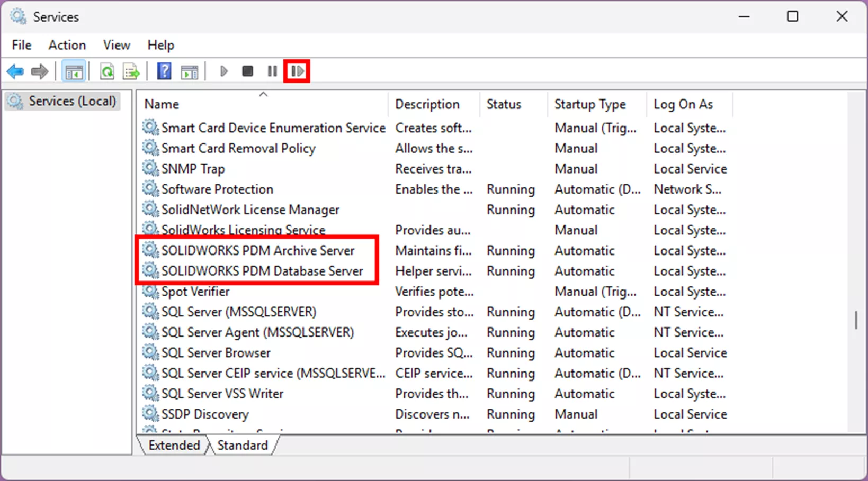
Task: Click 'Maintains fi...' description of PDM Archive Server
Action: pyautogui.click(x=433, y=250)
